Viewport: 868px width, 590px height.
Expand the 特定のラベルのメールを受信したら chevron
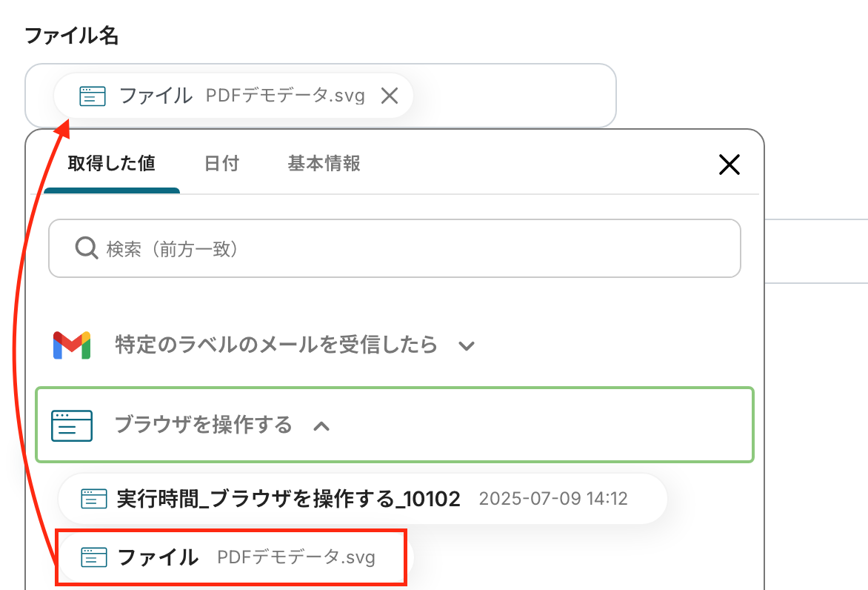466,345
